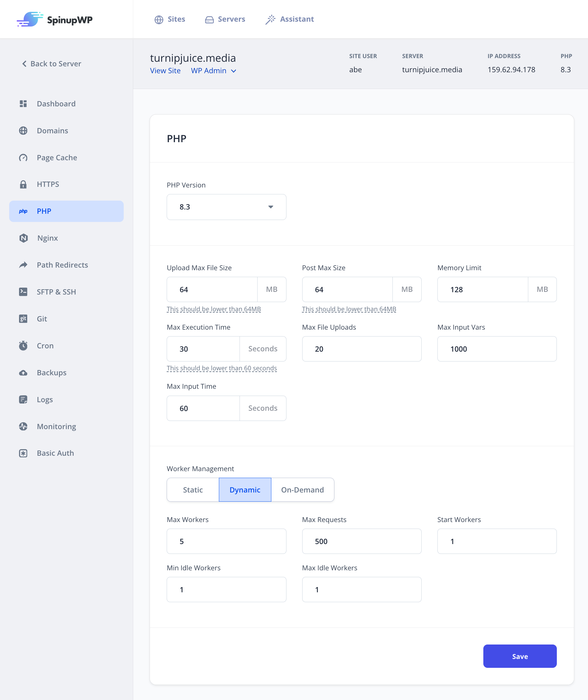Open View Site link
This screenshot has width=588, height=700.
[165, 70]
